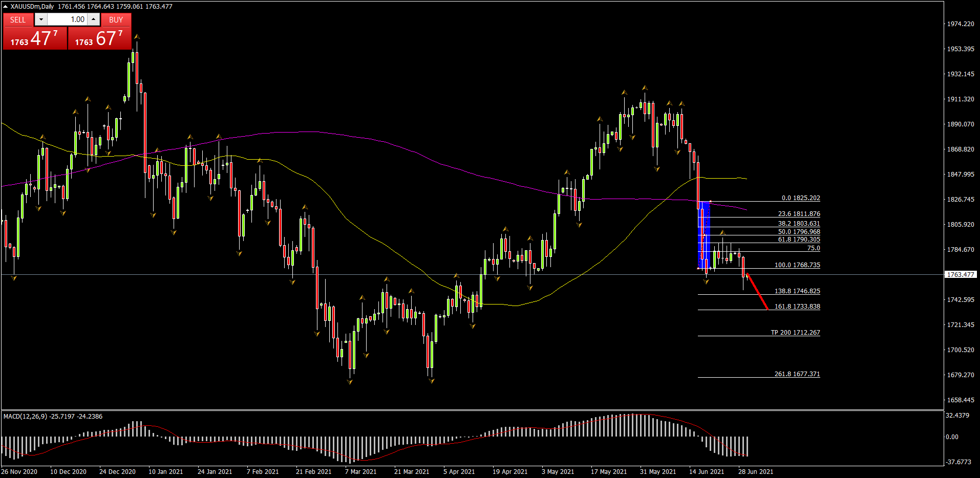980x478 pixels.
Task: Click the MACD zero level 0.00 label
Action: 952,437
